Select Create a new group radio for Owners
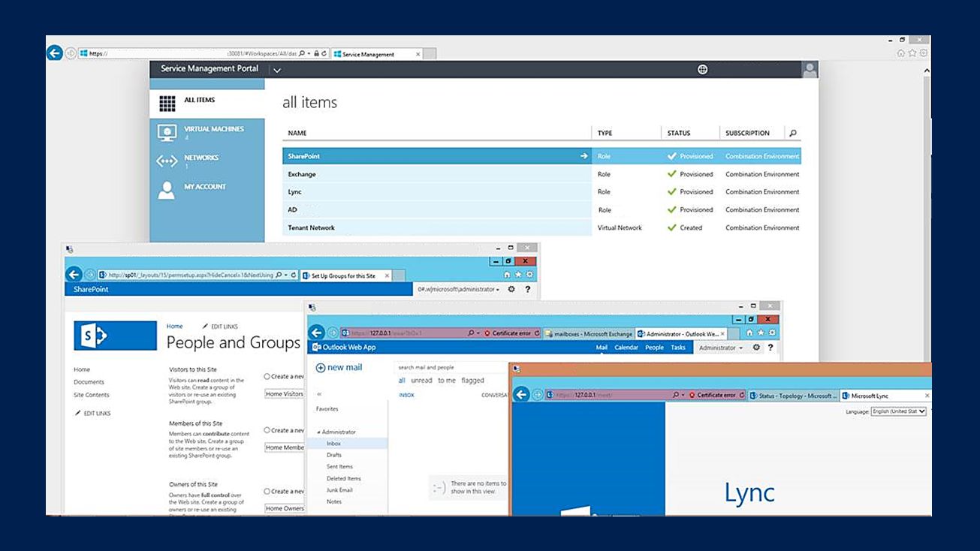 [x=267, y=491]
